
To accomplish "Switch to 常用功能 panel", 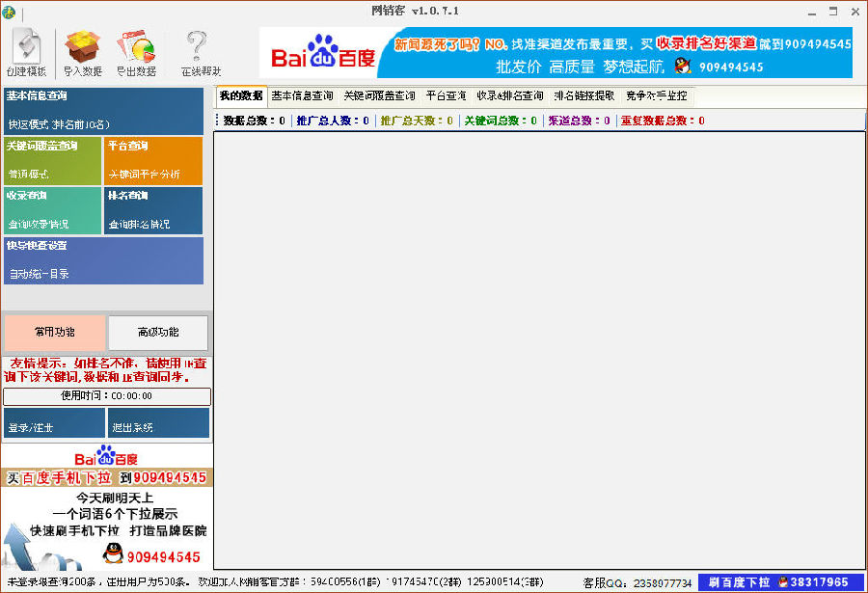I will (55, 333).
